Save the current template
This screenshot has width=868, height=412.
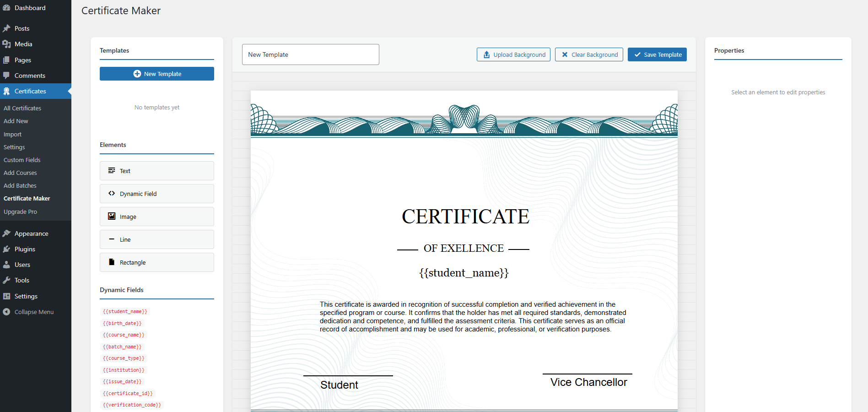(657, 54)
